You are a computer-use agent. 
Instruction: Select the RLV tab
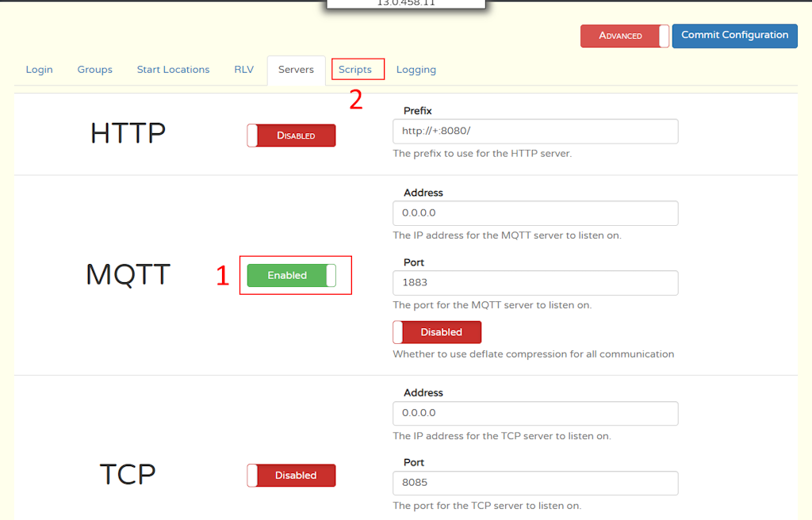click(243, 70)
